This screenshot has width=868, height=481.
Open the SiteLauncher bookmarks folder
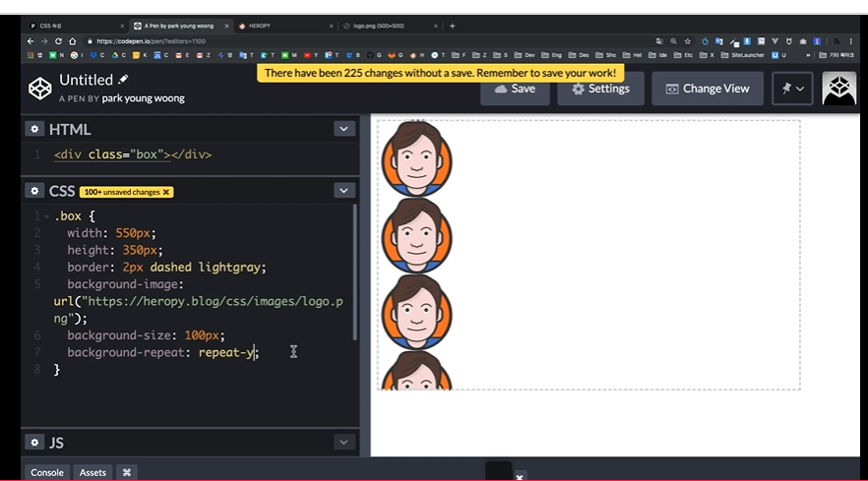click(x=742, y=55)
